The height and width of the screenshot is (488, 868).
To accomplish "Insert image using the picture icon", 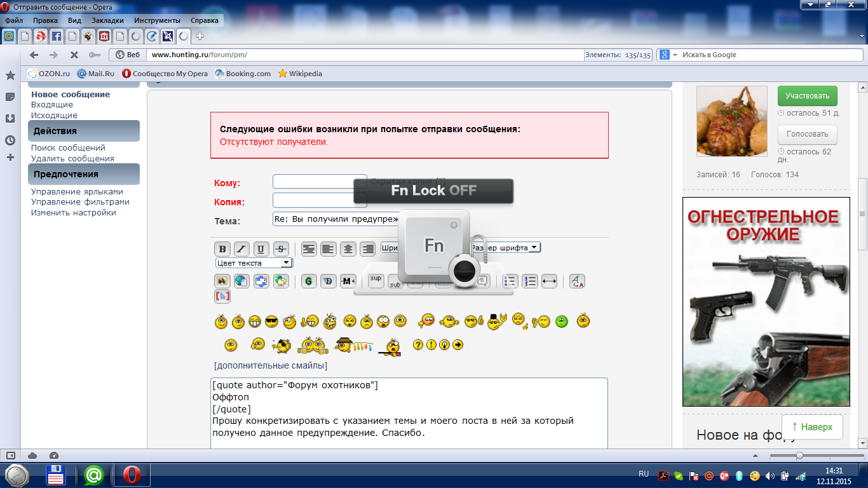I will coord(222,281).
